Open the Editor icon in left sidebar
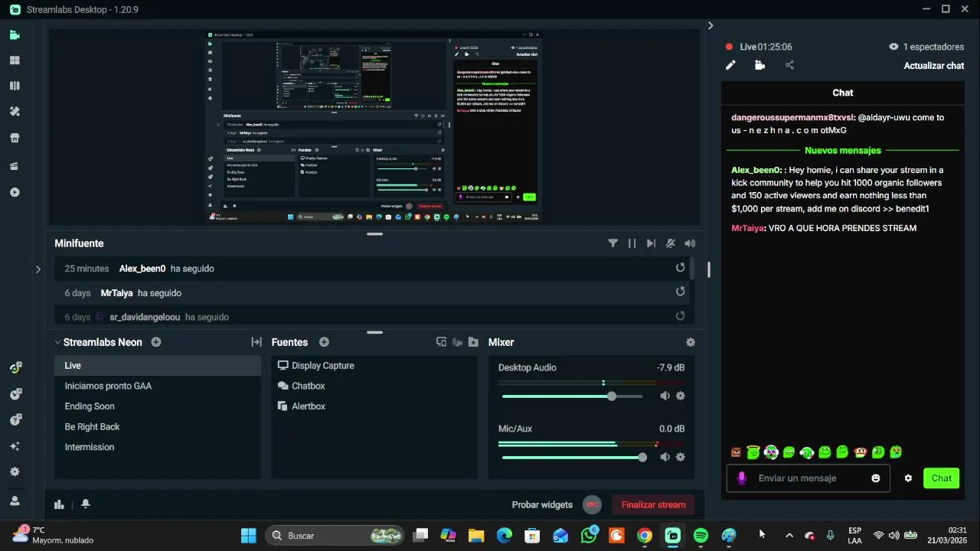The height and width of the screenshot is (551, 980). pyautogui.click(x=15, y=34)
